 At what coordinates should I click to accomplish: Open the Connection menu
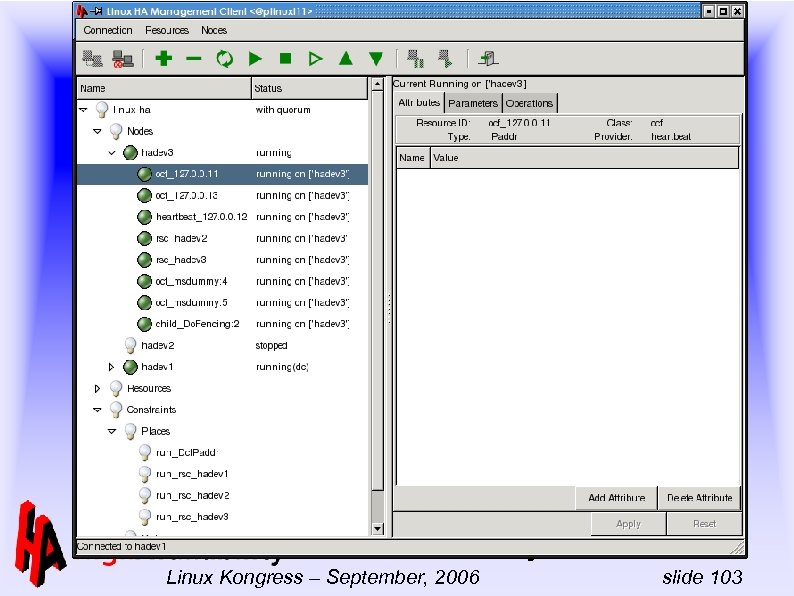pos(108,30)
